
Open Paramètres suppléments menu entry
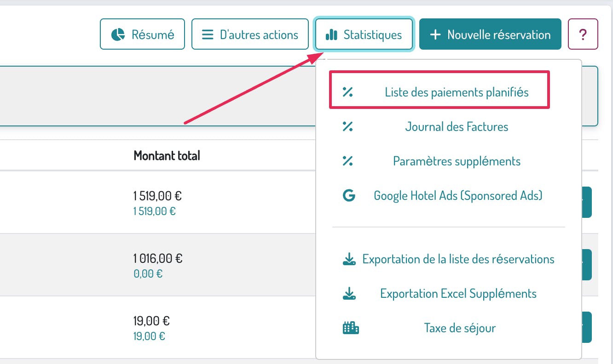pos(457,161)
